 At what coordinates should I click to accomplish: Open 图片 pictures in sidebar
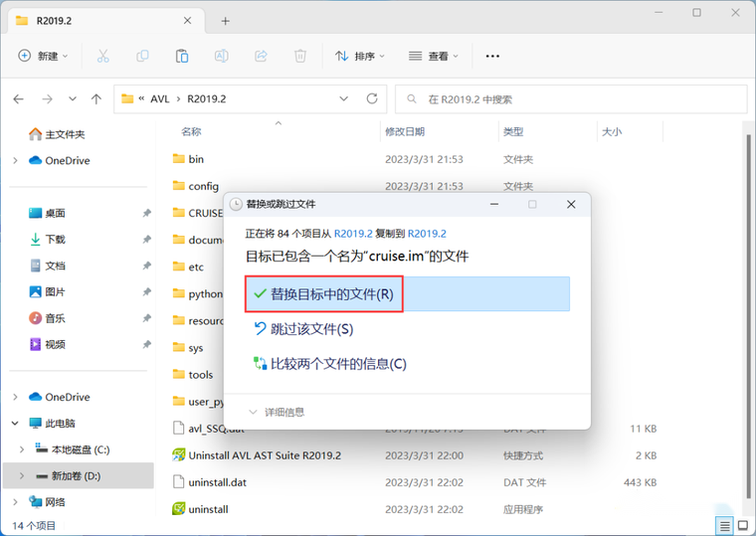[x=48, y=291]
